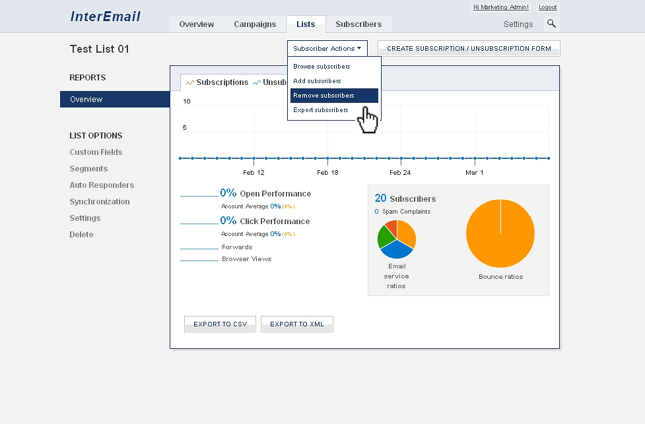Image resolution: width=645 pixels, height=424 pixels.
Task: Click the Email service ratios pie chart
Action: click(x=396, y=239)
